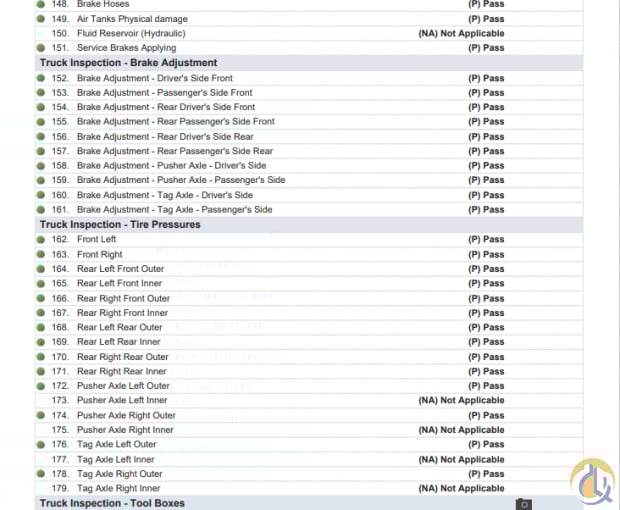Click green dot for Tag Axle Passenger's Side brake
Screen dimensions: 620x510
(41, 210)
